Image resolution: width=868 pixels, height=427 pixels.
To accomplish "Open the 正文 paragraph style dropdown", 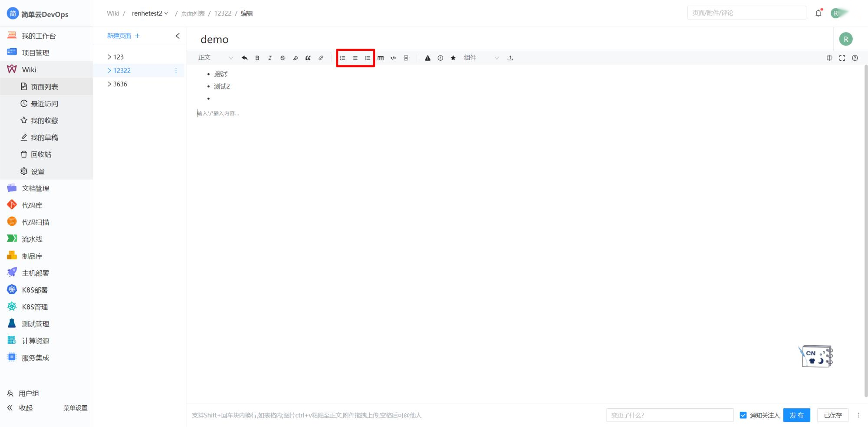I will [x=216, y=58].
